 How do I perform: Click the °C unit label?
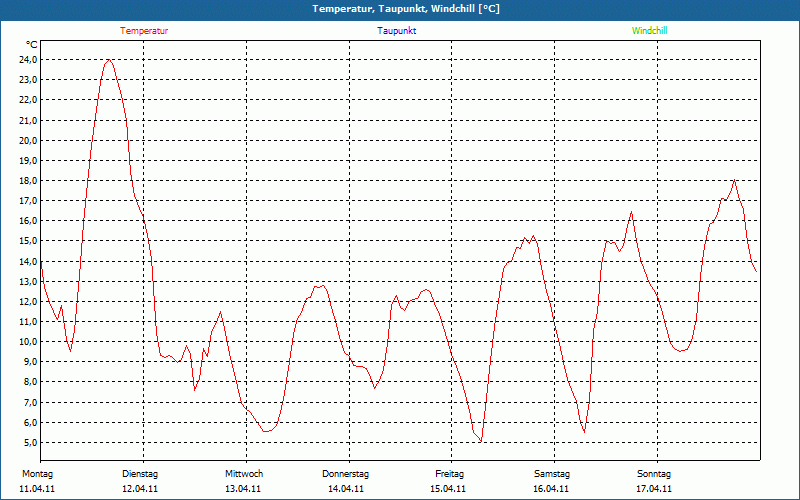pos(32,45)
